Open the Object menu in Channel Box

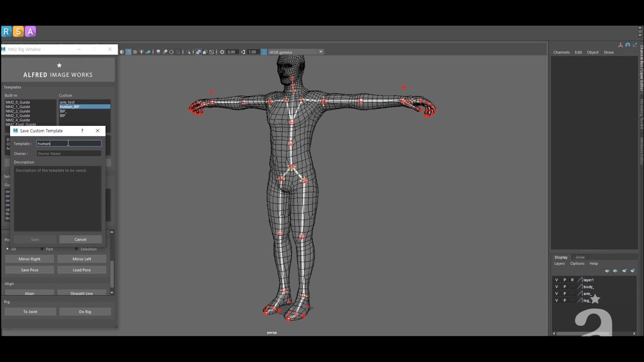[x=593, y=52]
